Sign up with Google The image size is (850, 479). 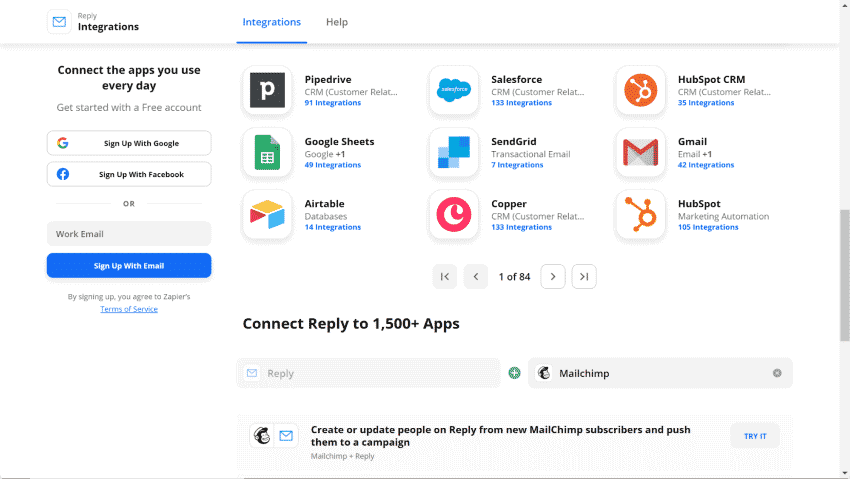[x=129, y=143]
